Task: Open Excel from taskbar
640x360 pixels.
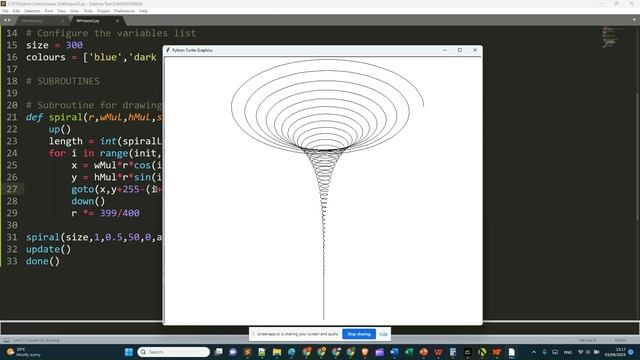Action: tap(409, 352)
